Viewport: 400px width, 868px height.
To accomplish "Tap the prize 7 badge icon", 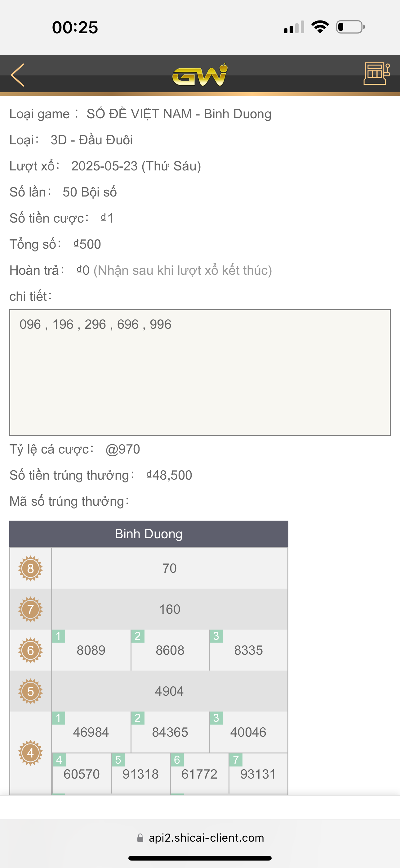I will click(30, 609).
